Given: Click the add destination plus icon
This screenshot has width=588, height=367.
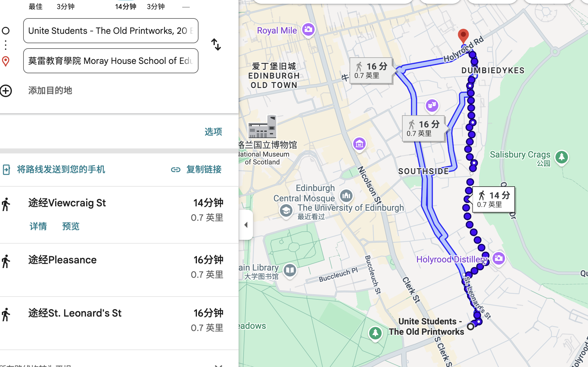Looking at the screenshot, I should pos(6,91).
